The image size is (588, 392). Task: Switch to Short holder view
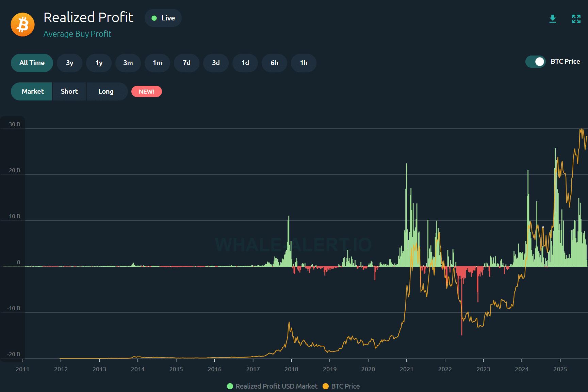click(x=69, y=92)
